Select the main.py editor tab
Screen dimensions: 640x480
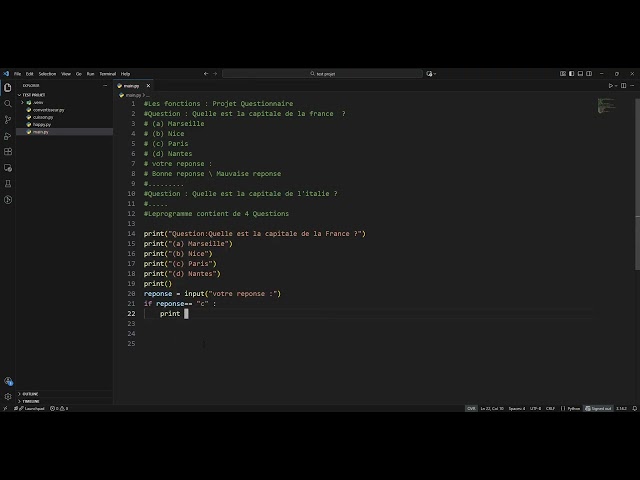131,86
